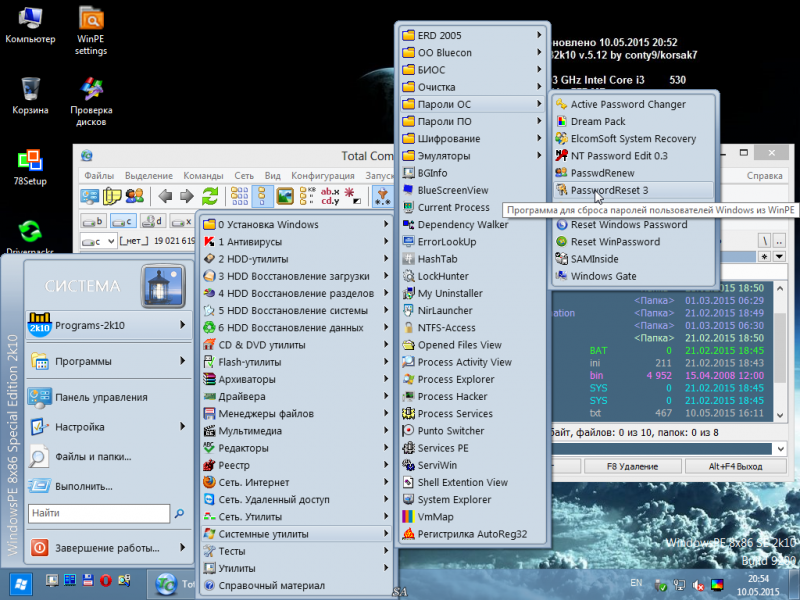Click the blue floppy disk taskbar icon
Image resolution: width=800 pixels, height=600 pixels.
88,580
